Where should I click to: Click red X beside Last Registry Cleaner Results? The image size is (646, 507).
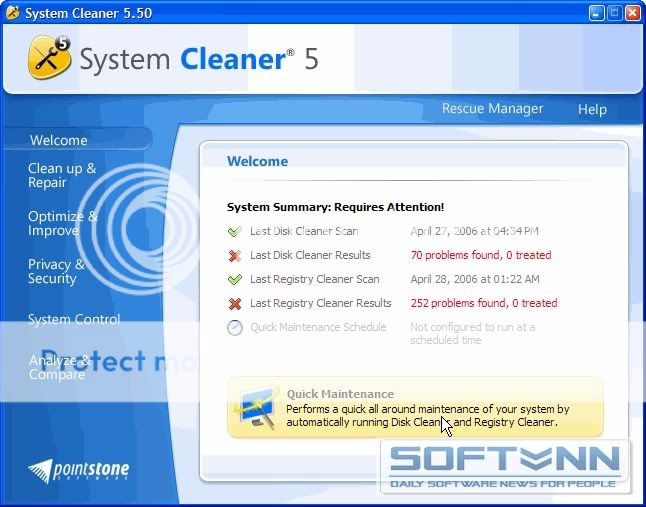point(235,304)
